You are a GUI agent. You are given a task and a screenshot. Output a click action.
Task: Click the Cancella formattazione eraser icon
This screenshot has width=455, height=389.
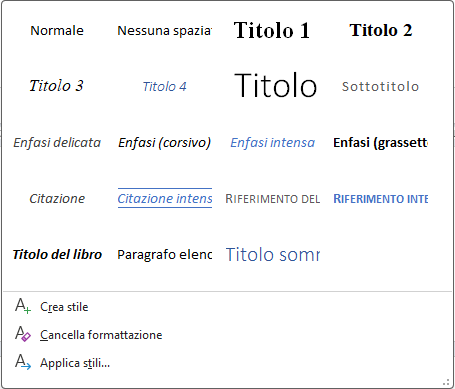click(23, 334)
